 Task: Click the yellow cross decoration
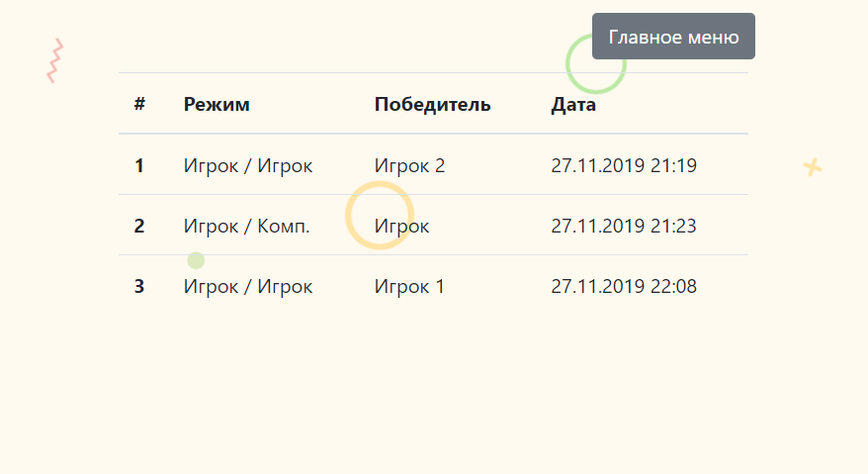[812, 167]
